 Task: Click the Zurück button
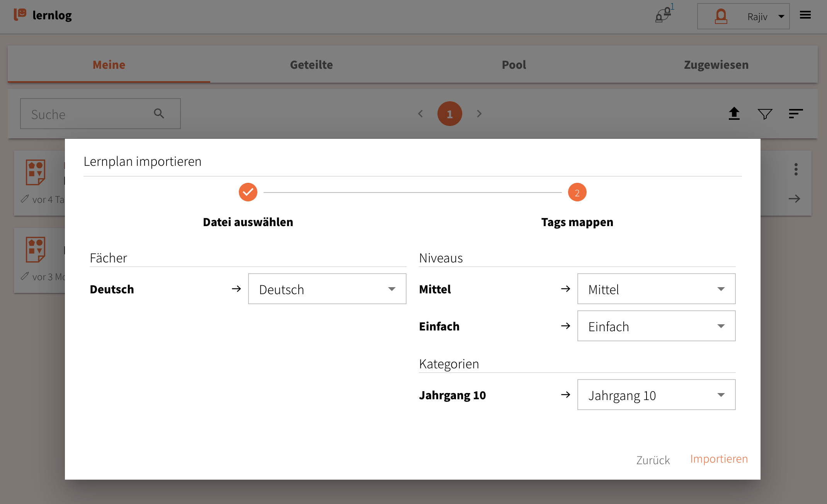click(x=653, y=460)
